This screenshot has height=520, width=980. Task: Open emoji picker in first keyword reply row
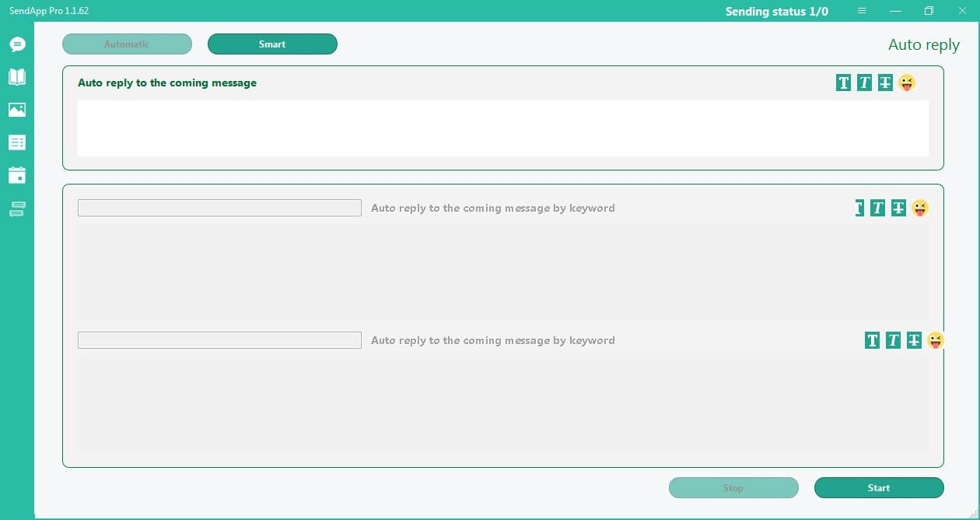tap(920, 208)
